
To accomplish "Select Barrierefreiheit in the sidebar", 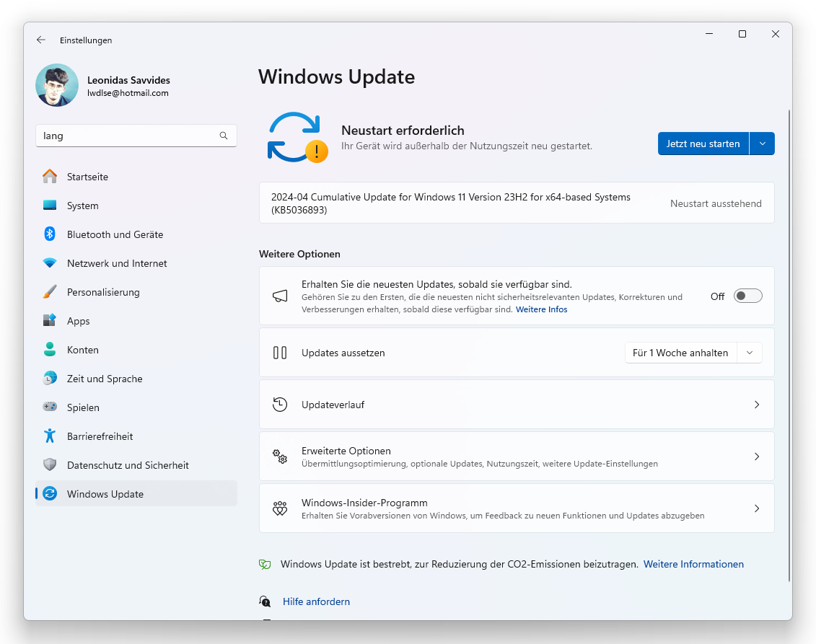I will 136,436.
